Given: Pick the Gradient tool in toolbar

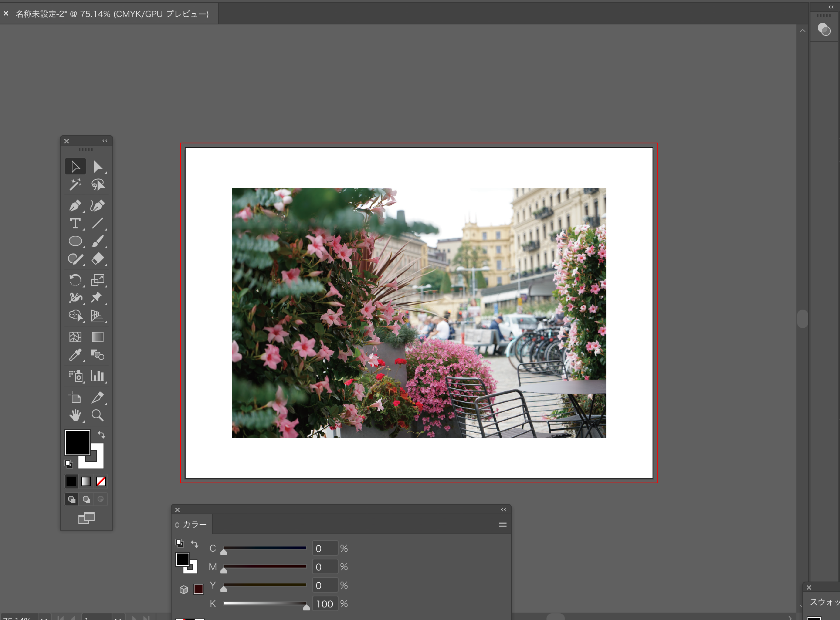Looking at the screenshot, I should (x=97, y=337).
